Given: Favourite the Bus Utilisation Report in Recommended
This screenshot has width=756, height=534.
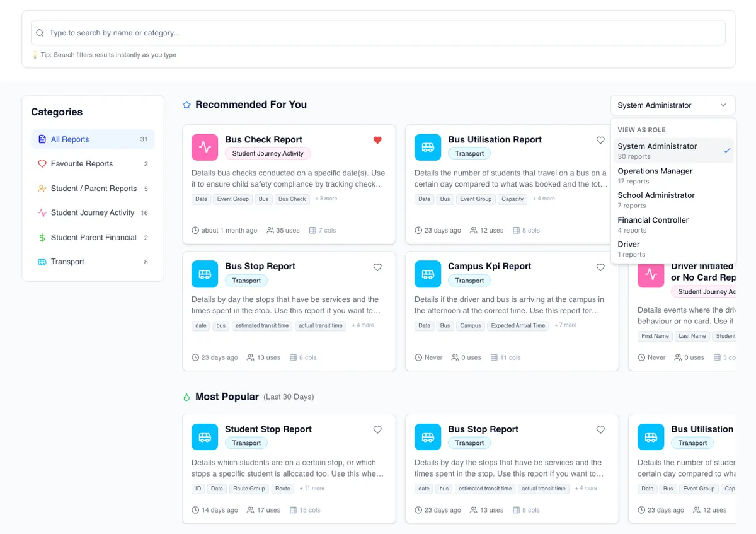Looking at the screenshot, I should point(600,140).
